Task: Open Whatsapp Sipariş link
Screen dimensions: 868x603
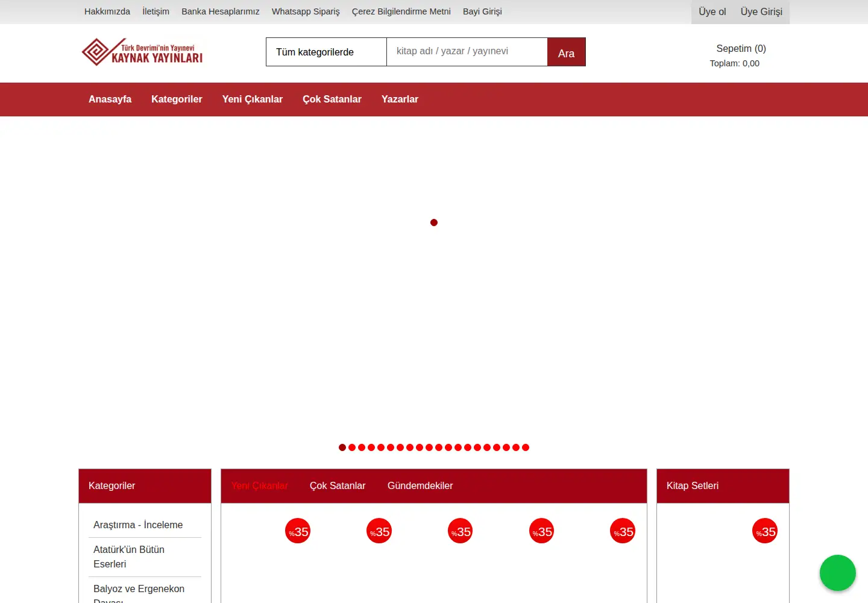Action: 306,11
